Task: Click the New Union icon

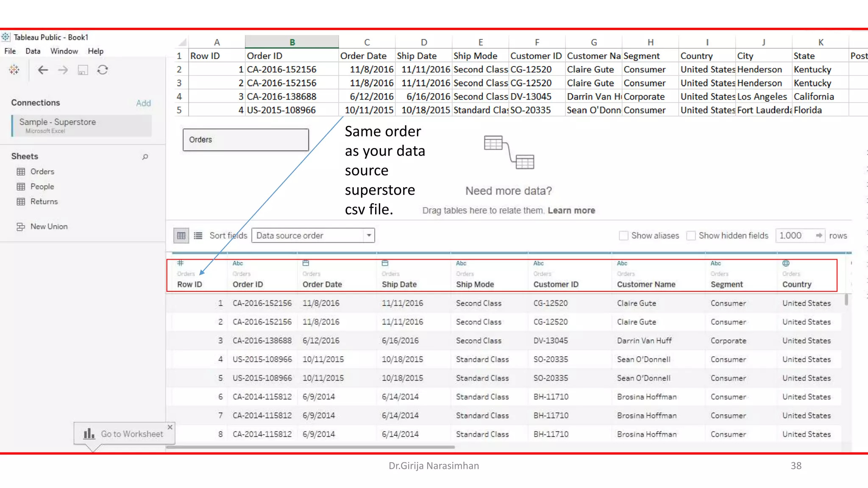Action: (x=21, y=227)
